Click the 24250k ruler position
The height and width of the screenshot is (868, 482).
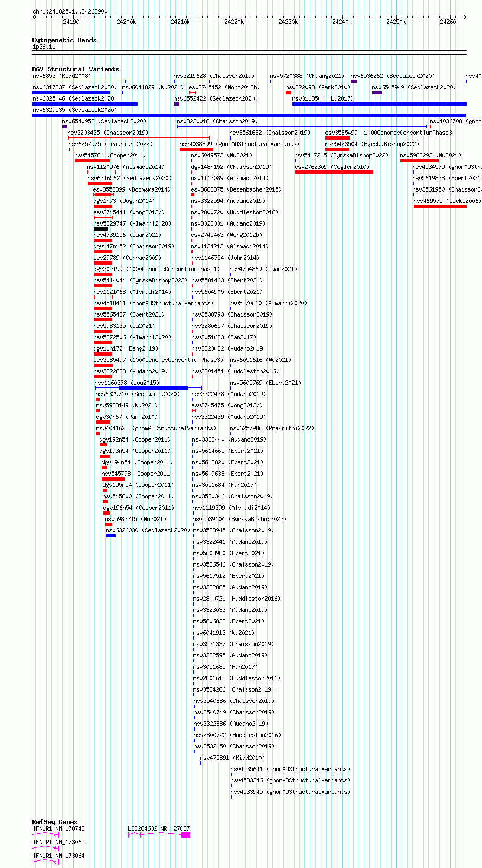(396, 22)
